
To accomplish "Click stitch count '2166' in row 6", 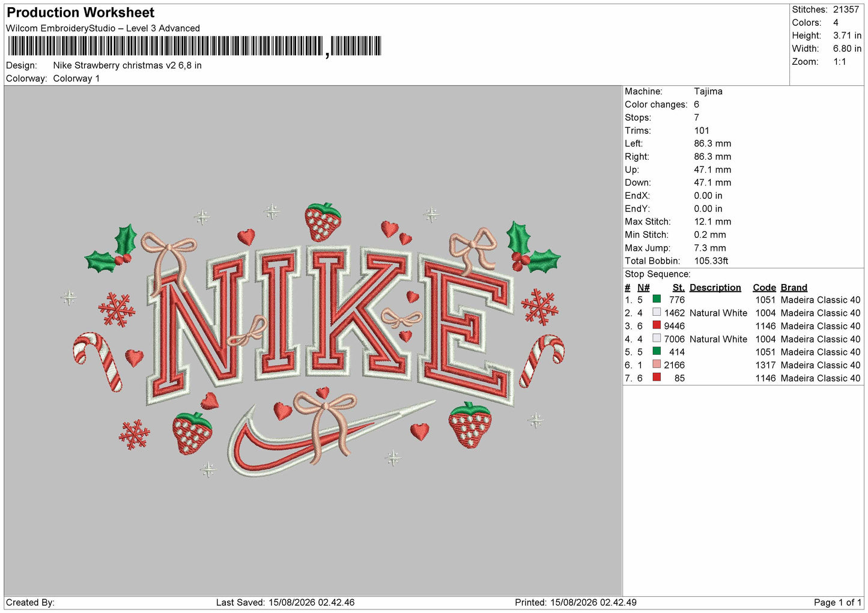I will pyautogui.click(x=675, y=365).
